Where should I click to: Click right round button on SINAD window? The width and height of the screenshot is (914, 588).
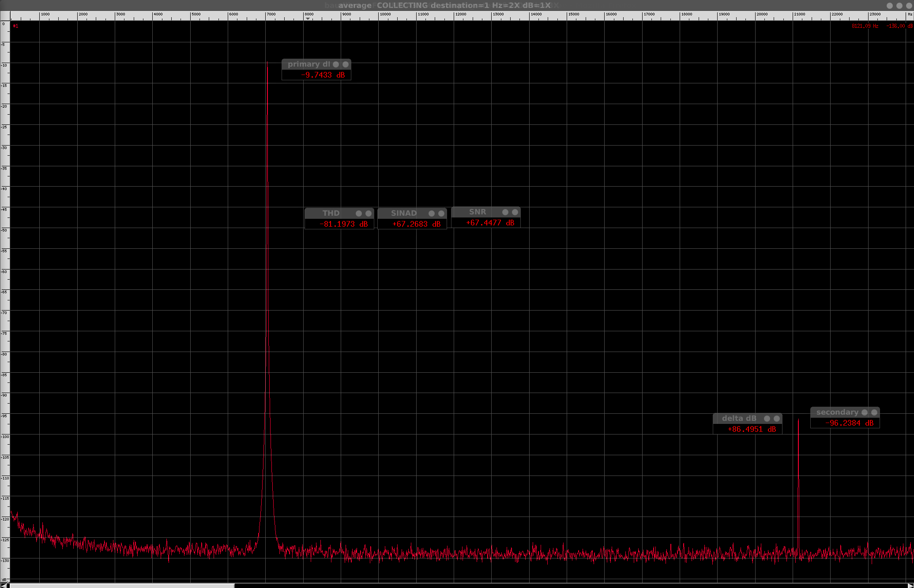tap(441, 213)
